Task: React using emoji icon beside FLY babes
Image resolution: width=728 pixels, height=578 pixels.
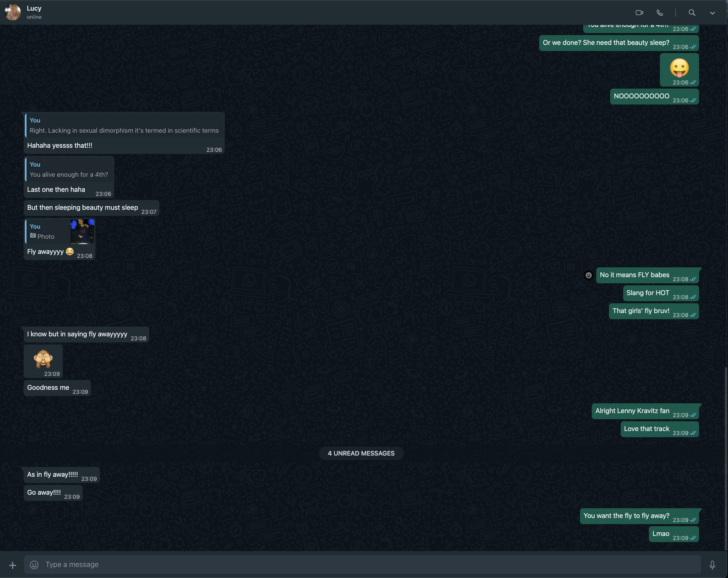Action: tap(589, 275)
